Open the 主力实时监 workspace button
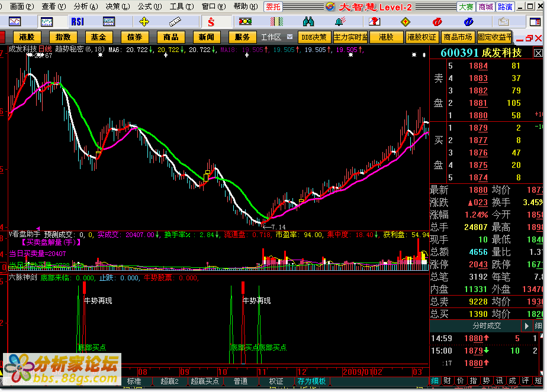The image size is (547, 392). tap(350, 37)
